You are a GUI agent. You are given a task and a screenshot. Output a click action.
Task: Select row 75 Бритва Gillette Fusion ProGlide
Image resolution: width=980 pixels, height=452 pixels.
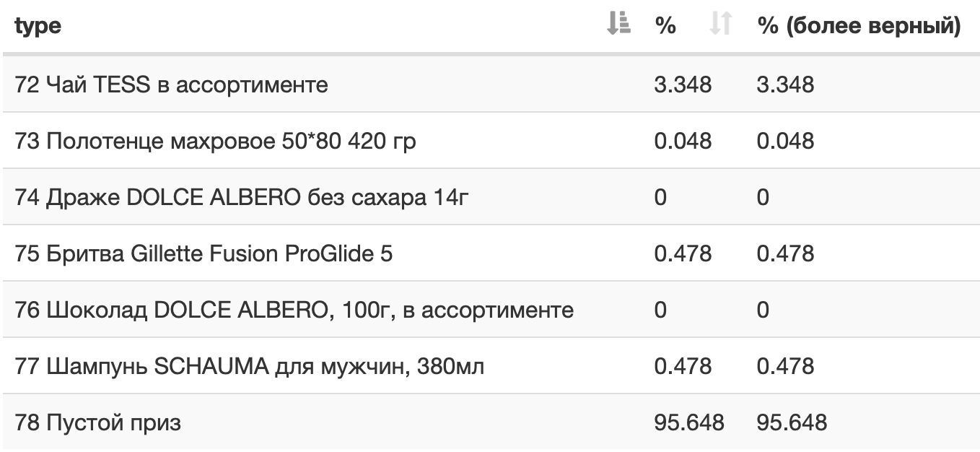pyautogui.click(x=490, y=253)
